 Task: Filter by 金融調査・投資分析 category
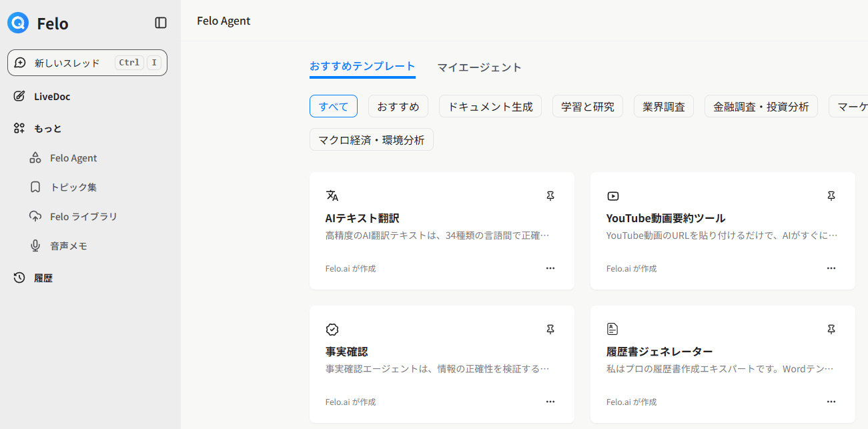pos(761,106)
